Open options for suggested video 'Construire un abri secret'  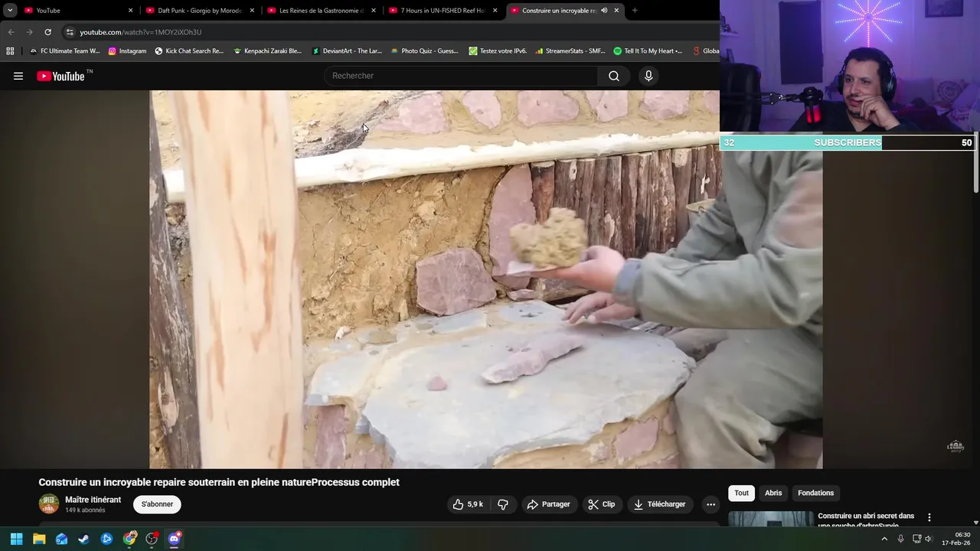pyautogui.click(x=929, y=517)
